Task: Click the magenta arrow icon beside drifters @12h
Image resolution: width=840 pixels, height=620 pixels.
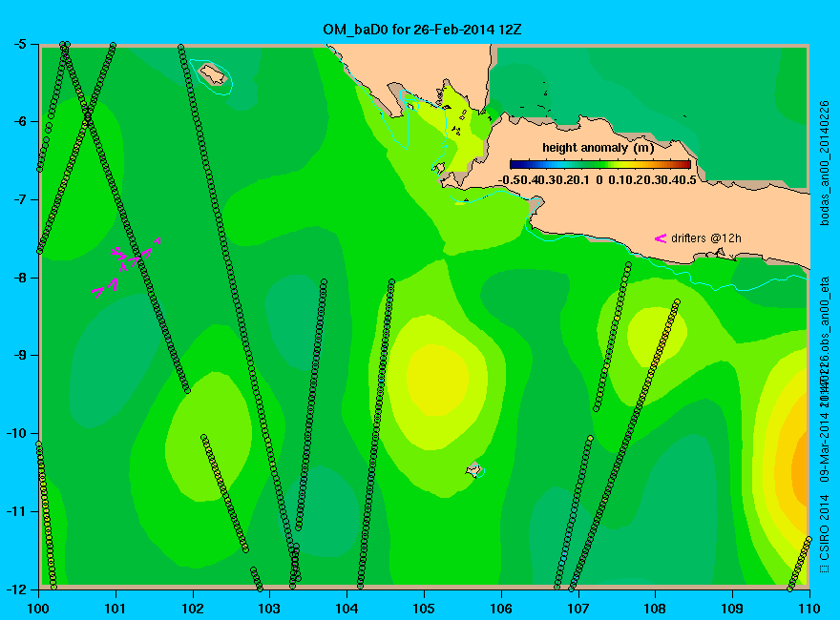Action: point(660,238)
